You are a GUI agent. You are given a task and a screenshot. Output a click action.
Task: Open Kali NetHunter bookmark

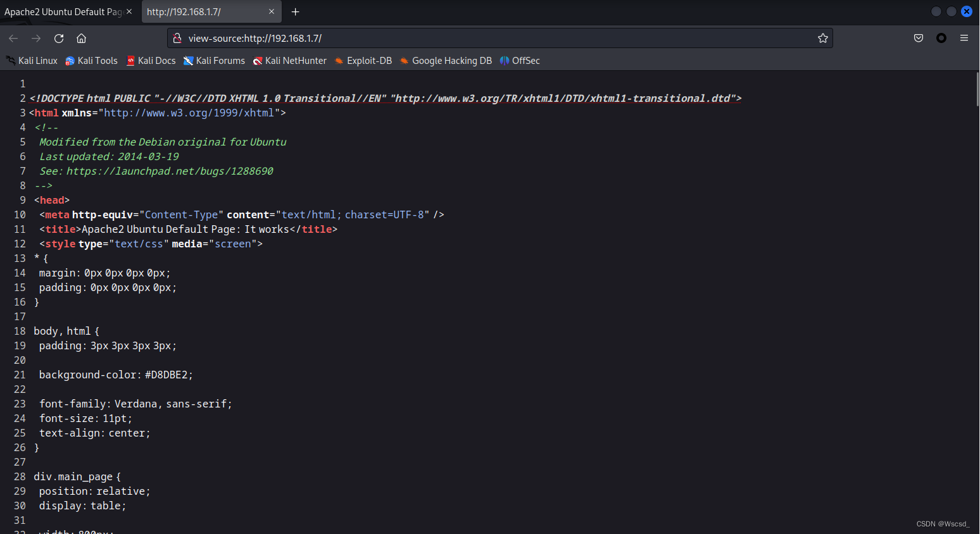[x=290, y=61]
